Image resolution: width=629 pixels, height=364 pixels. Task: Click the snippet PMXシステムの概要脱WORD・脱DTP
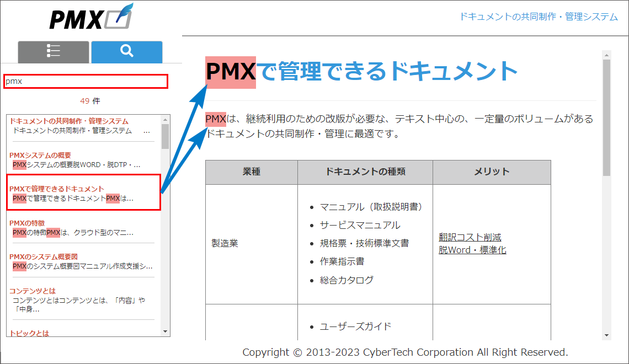pyautogui.click(x=76, y=165)
